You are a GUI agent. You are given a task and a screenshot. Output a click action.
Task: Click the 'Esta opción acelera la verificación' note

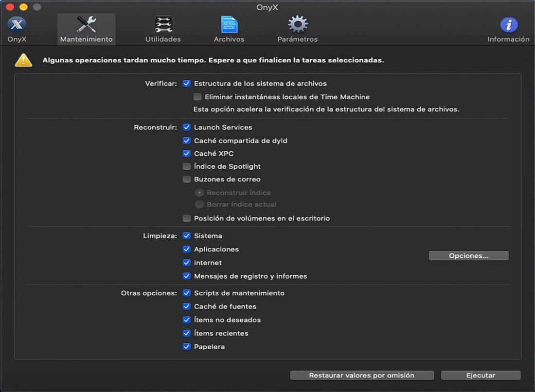click(x=326, y=109)
